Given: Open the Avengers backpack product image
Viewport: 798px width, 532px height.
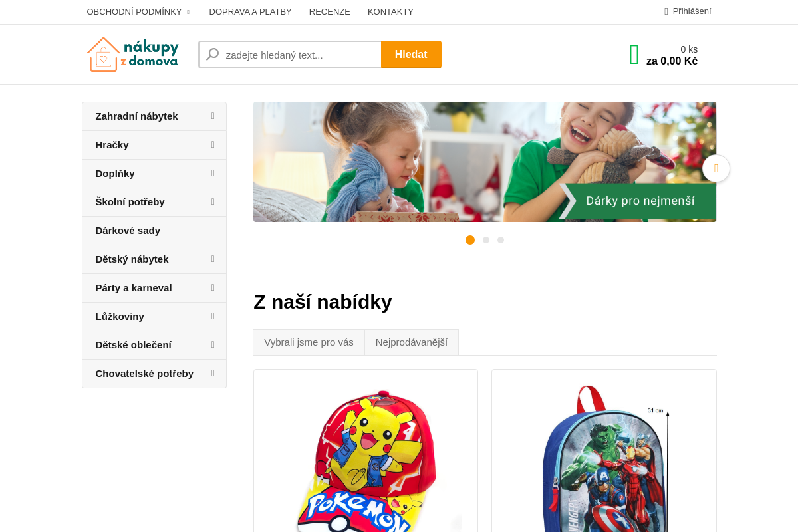Looking at the screenshot, I should coord(604,459).
